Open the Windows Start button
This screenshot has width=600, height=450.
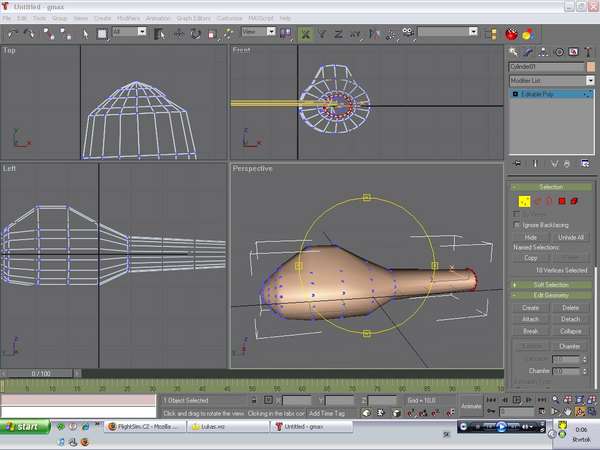coord(25,426)
